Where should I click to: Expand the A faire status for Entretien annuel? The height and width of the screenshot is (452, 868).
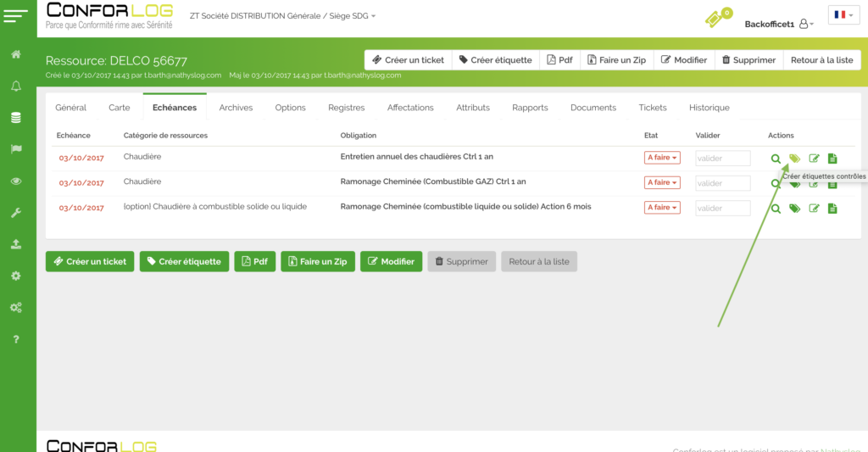point(662,158)
